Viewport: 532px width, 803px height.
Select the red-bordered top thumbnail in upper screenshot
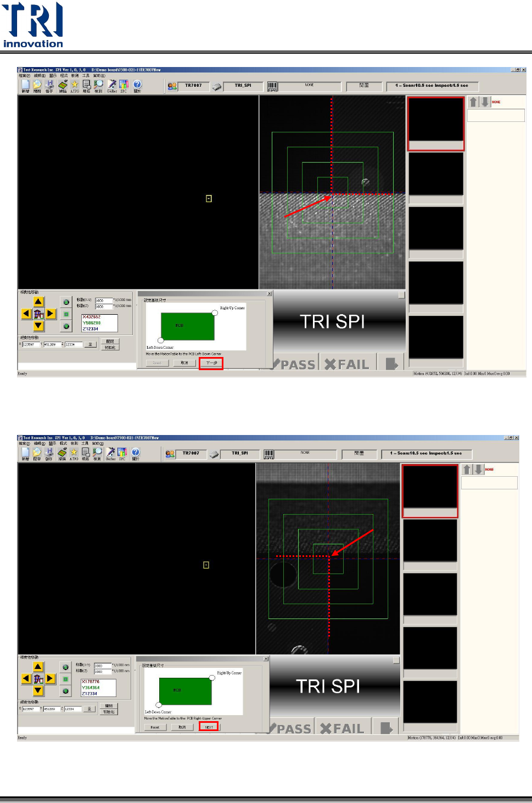pyautogui.click(x=436, y=124)
